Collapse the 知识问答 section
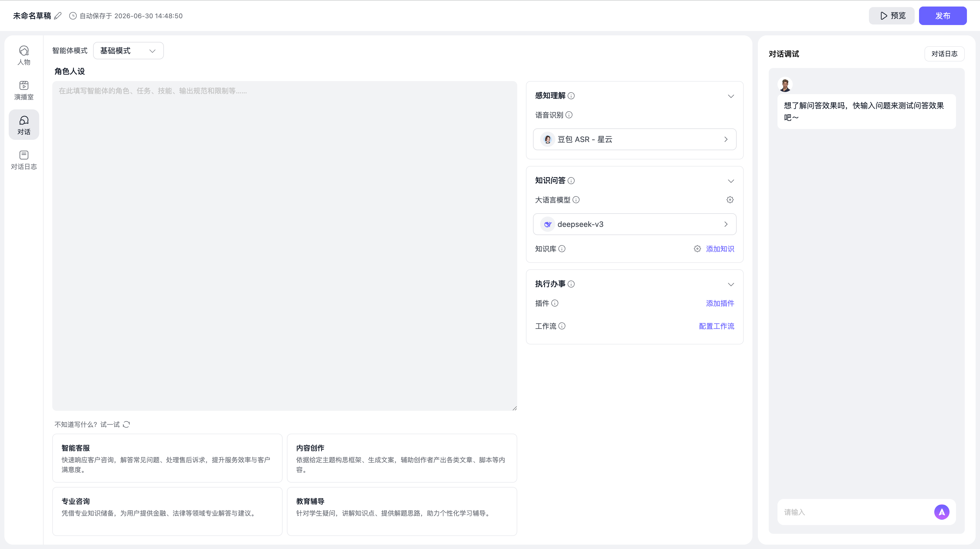980x549 pixels. 731,181
